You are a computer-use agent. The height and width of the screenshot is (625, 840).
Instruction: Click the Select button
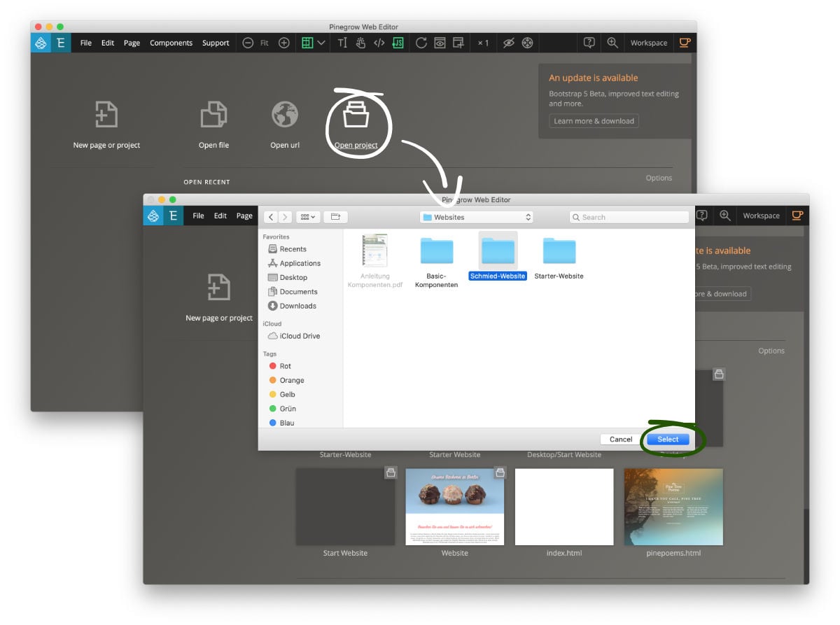pyautogui.click(x=668, y=440)
